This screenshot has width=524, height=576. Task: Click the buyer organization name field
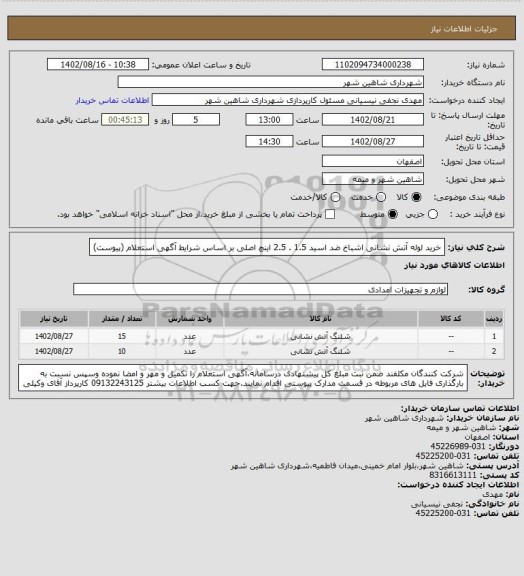pos(270,82)
